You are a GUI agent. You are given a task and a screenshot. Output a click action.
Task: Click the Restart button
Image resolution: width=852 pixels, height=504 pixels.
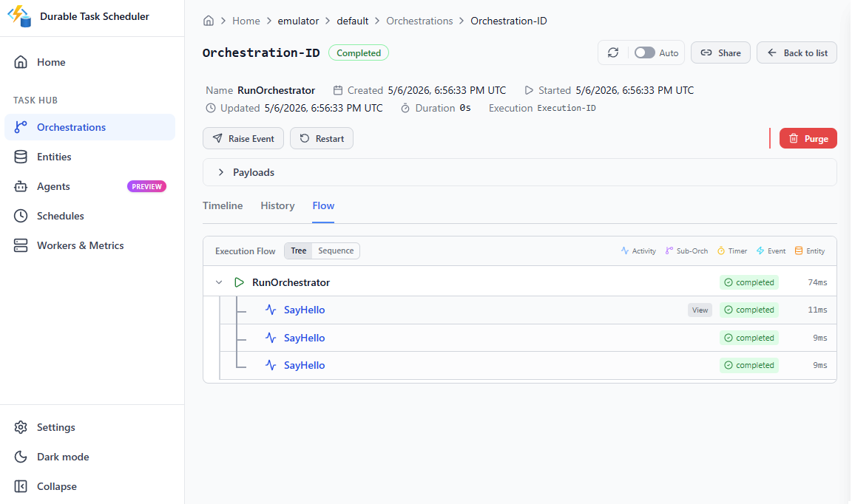point(322,138)
